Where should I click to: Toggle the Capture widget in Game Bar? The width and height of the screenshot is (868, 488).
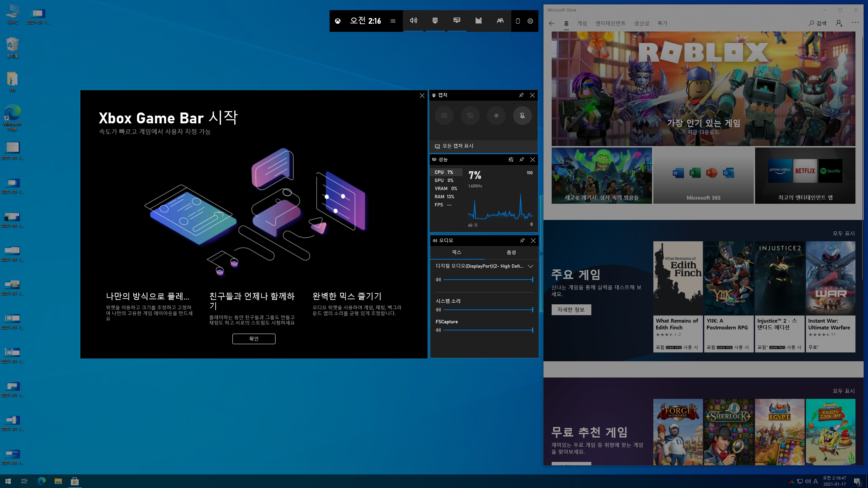point(435,21)
